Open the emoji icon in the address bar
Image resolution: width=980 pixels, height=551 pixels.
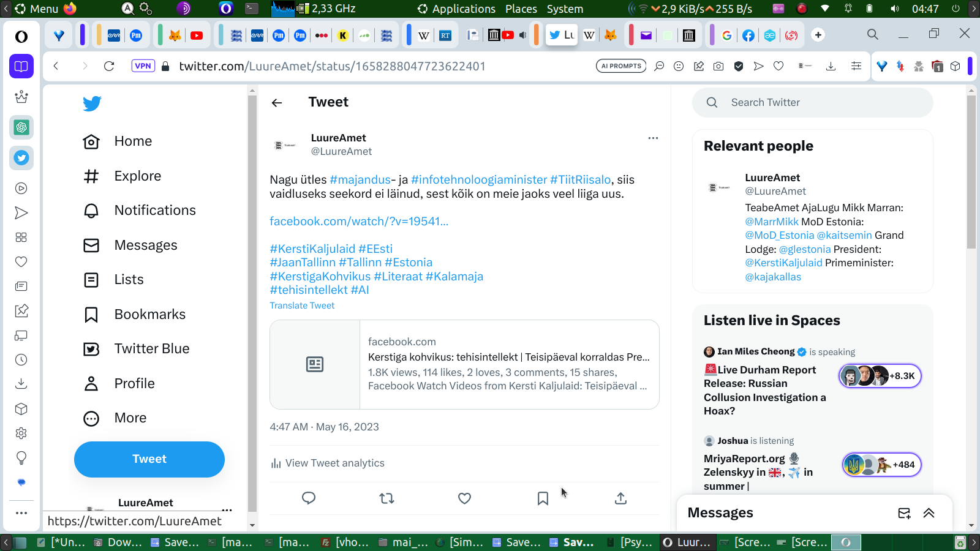pyautogui.click(x=679, y=66)
